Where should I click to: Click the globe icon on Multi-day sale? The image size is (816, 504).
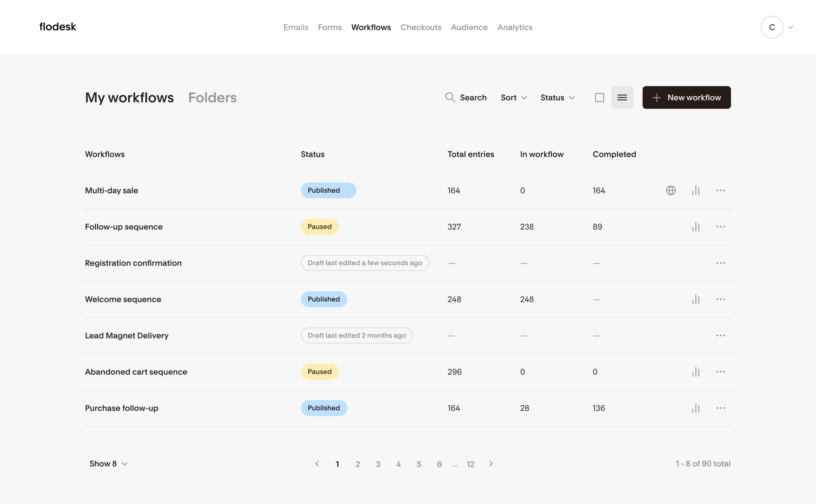[671, 190]
